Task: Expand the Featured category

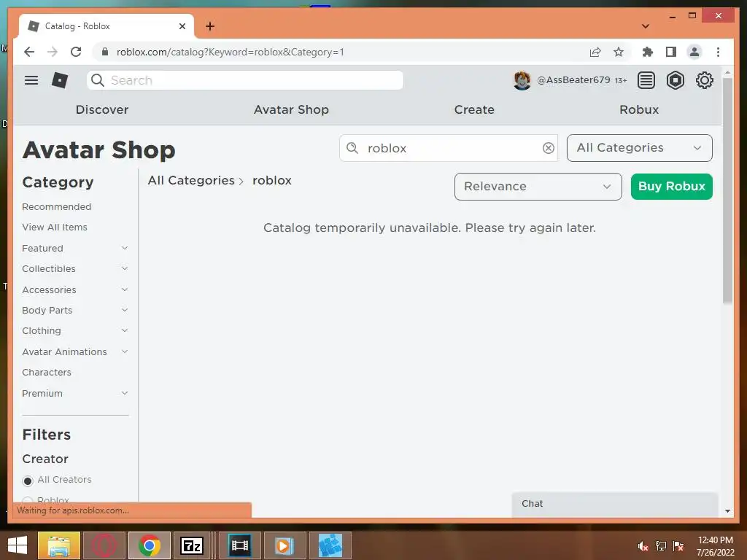Action: [124, 248]
